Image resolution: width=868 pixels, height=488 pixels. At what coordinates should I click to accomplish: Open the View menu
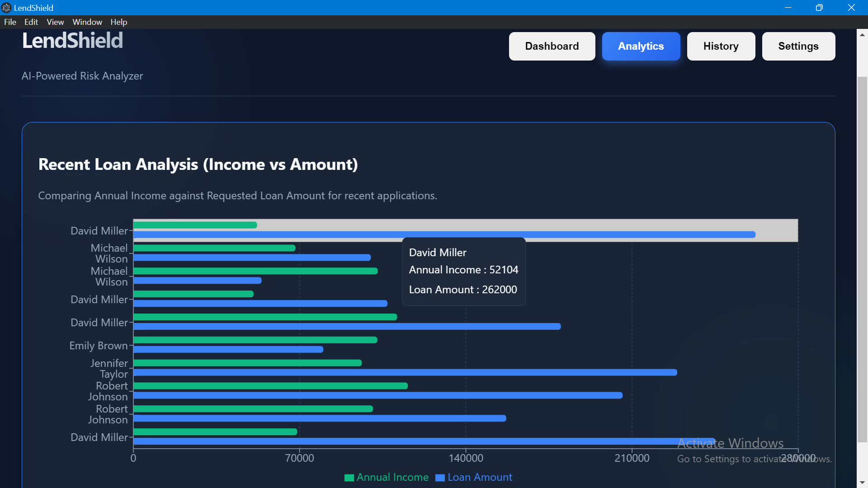pos(55,22)
